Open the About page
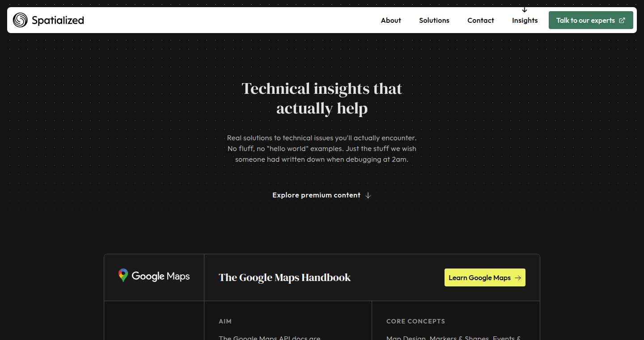This screenshot has height=340, width=644. click(391, 20)
